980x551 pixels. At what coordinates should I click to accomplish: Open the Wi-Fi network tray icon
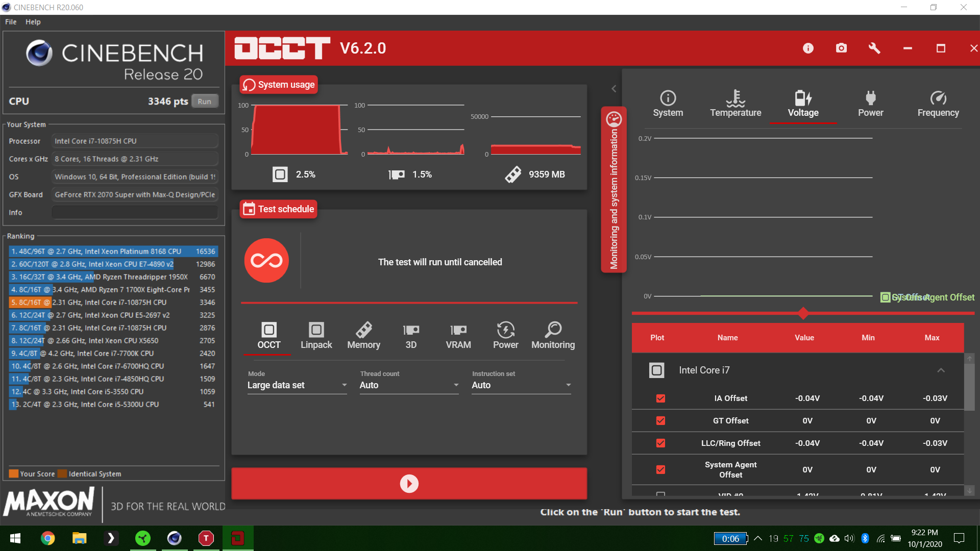(x=880, y=538)
